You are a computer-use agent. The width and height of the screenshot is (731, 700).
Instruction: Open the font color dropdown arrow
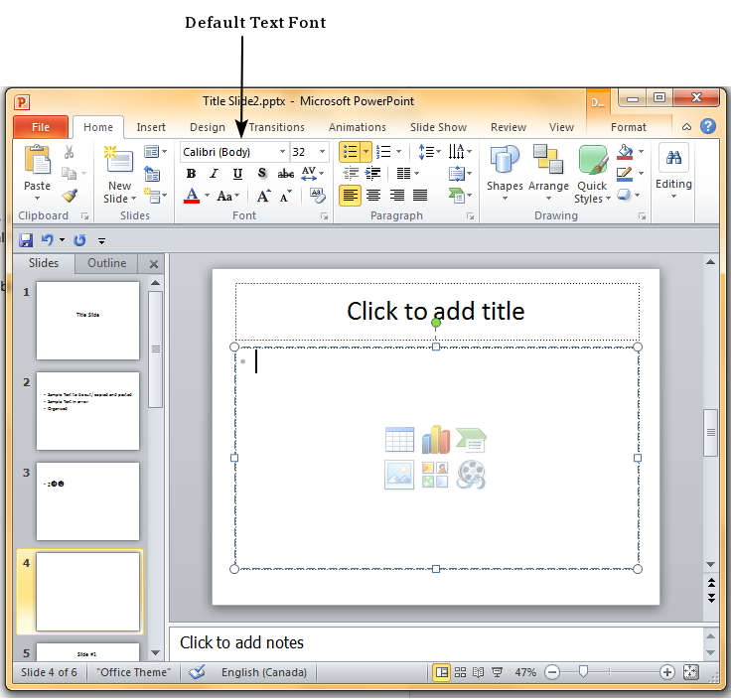point(207,196)
